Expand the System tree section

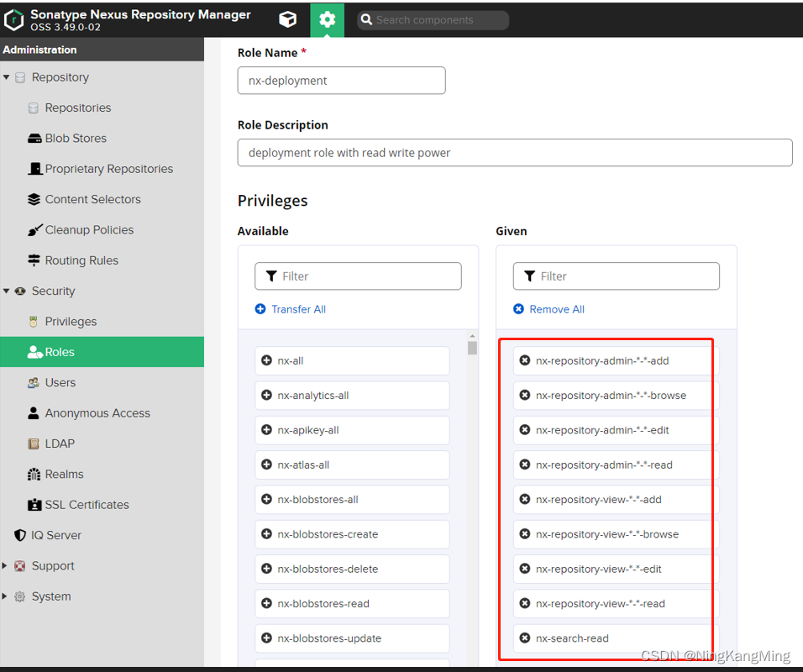pos(4,596)
